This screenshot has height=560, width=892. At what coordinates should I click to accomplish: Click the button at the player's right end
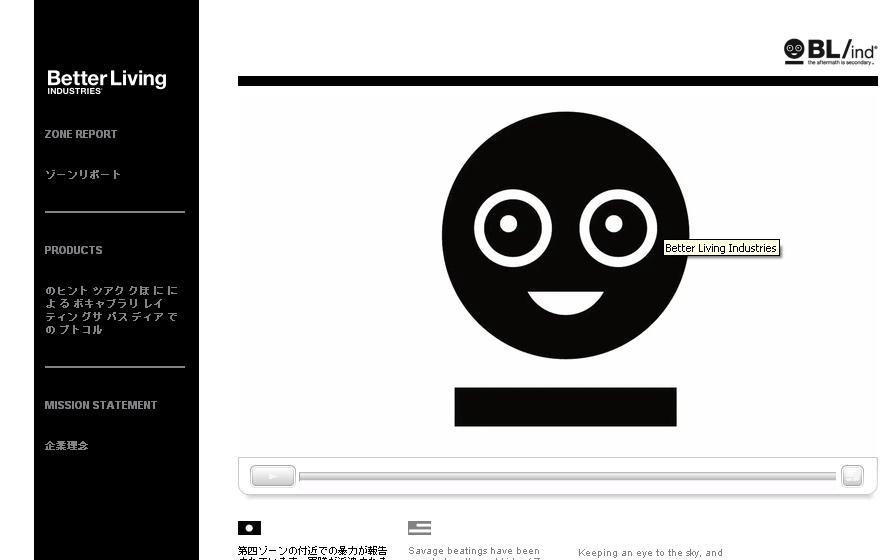coord(852,476)
